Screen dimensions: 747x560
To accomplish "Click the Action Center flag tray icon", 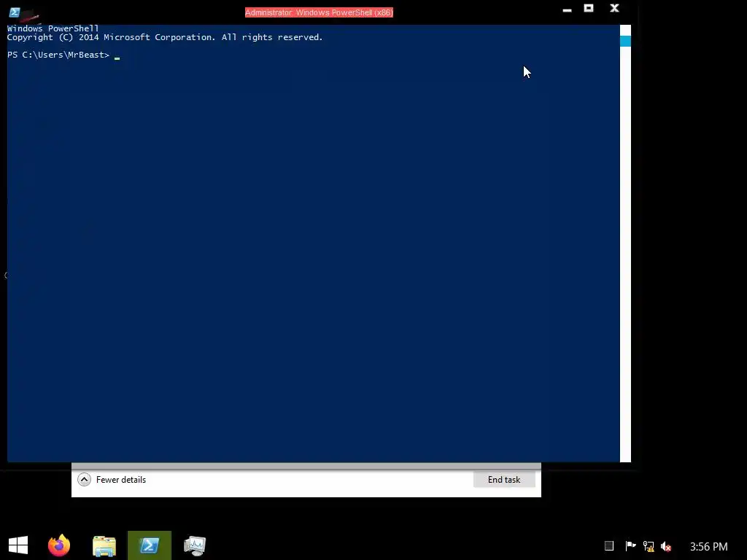I will point(630,545).
